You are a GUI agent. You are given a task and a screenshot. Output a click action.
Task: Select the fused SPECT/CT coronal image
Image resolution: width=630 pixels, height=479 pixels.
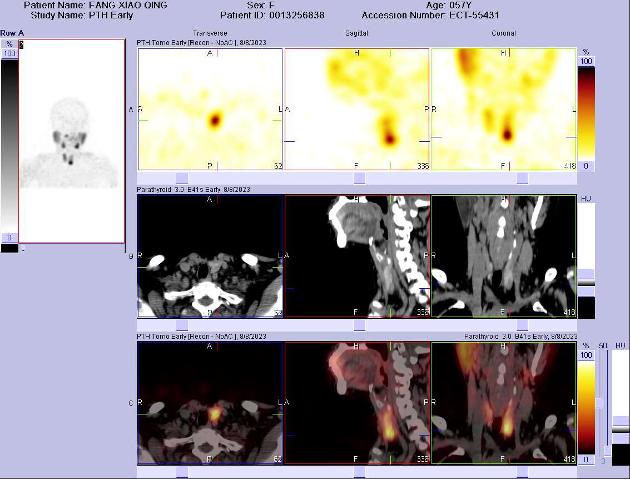[x=503, y=403]
